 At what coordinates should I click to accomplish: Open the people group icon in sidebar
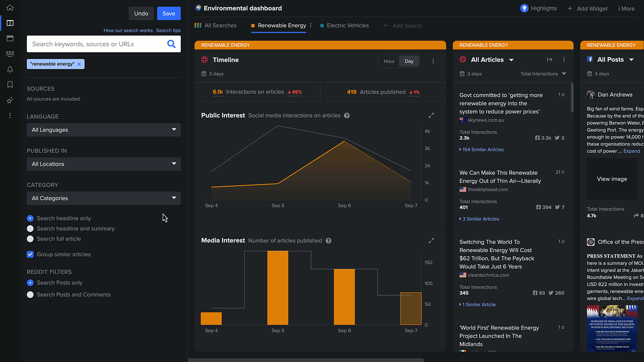(x=10, y=54)
